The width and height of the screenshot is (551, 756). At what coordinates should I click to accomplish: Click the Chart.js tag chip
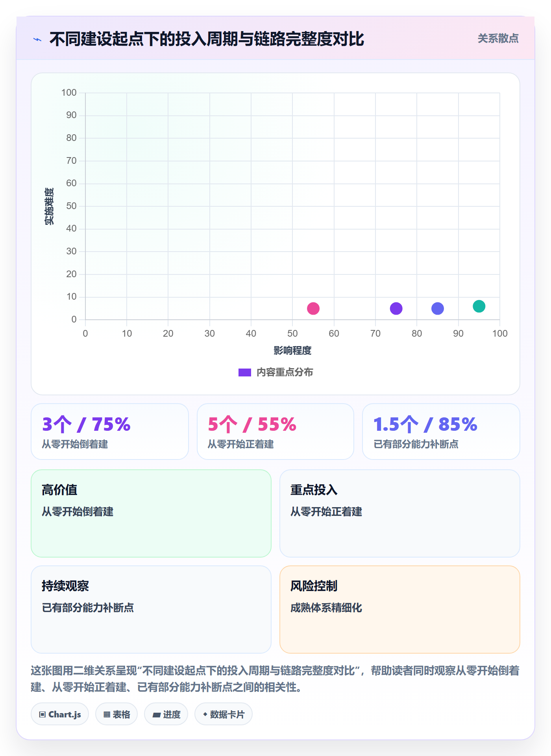click(60, 714)
